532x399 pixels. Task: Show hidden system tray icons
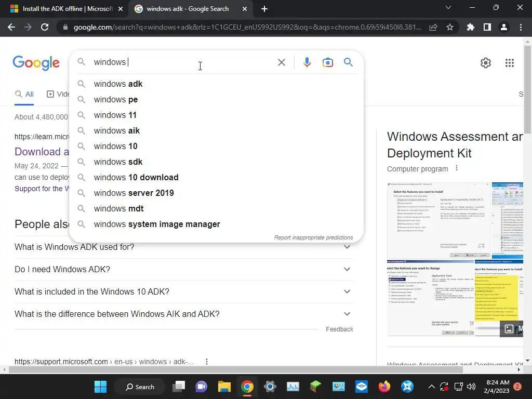coord(431,387)
